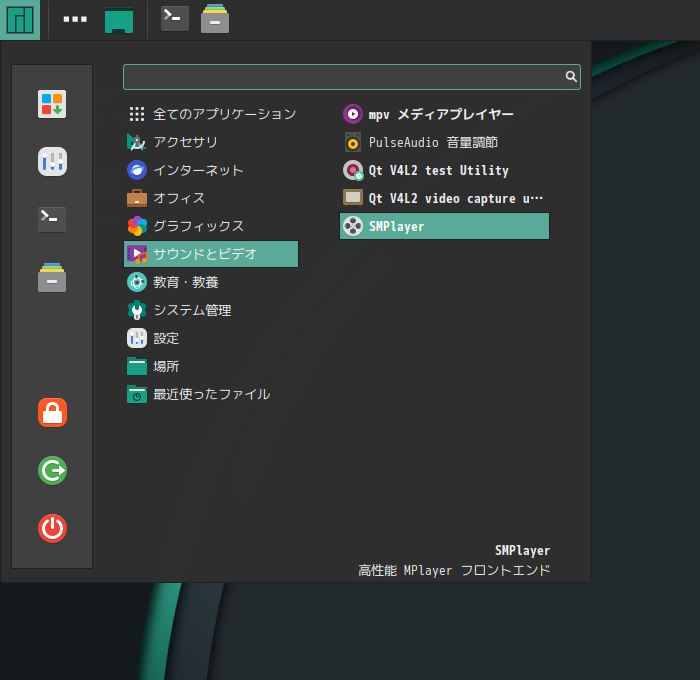Lock the screen with the orange padlock icon
700x680 pixels.
[x=52, y=413]
